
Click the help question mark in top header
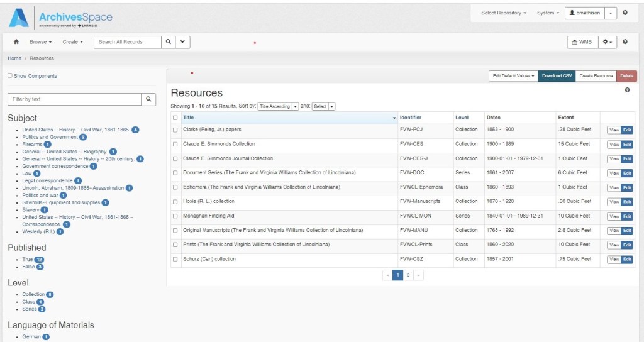pos(625,13)
